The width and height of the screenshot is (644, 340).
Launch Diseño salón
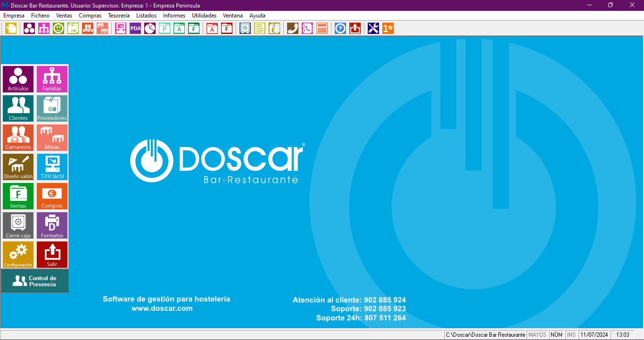tap(18, 167)
